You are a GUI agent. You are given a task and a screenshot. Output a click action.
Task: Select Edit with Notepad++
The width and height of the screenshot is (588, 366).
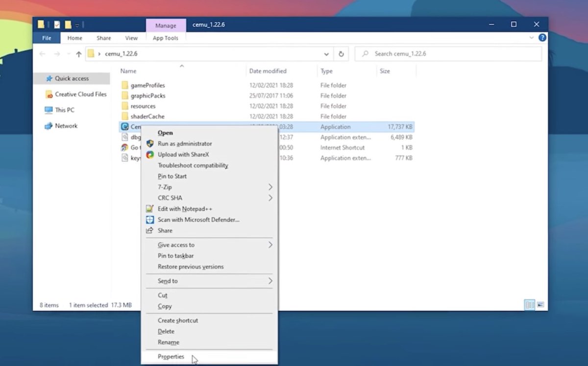point(185,209)
